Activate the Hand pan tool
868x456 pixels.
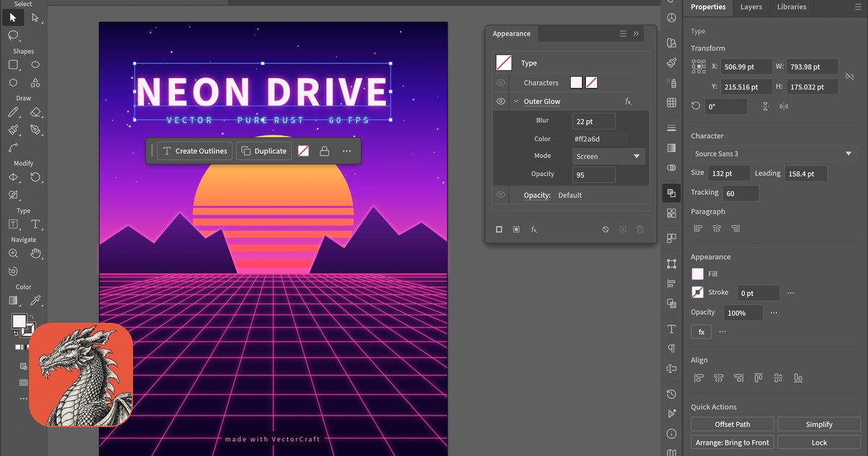(x=35, y=253)
